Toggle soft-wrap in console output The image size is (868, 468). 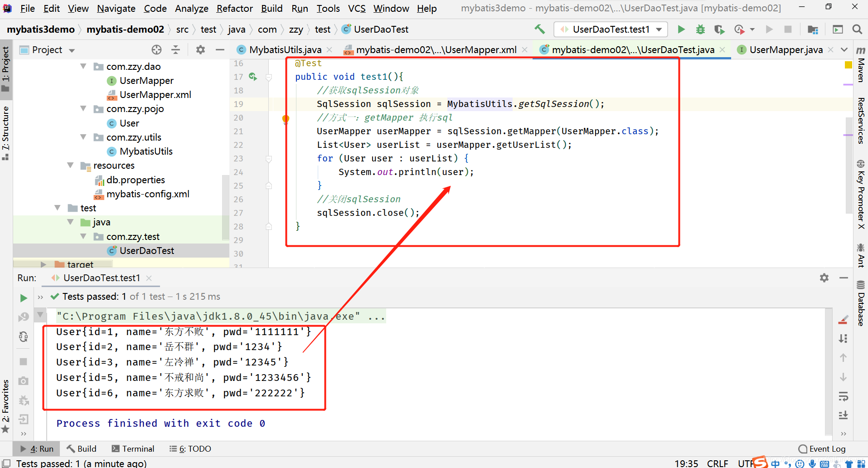coord(843,396)
